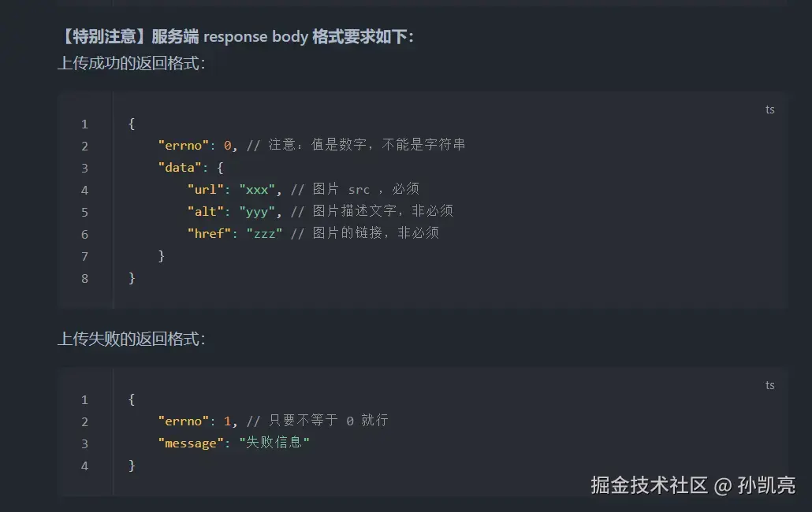Click the "上传成功的返回格式" paragraph text
Screen dimensions: 812x512
pyautogui.click(x=131, y=63)
